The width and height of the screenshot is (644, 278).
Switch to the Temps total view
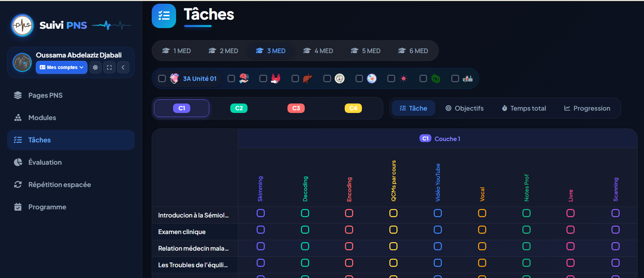tap(524, 108)
